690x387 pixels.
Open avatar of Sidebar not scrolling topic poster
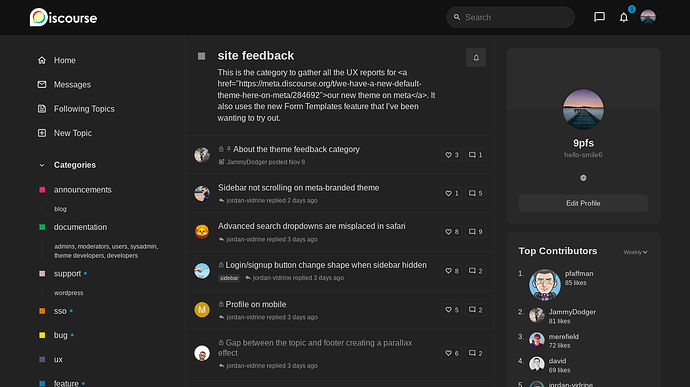click(x=202, y=193)
